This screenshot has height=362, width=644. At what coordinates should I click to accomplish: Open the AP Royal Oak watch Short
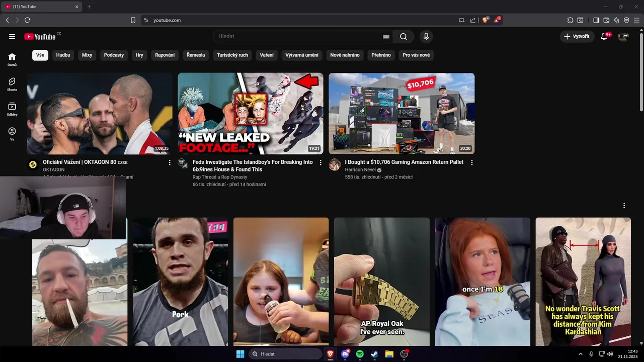click(x=382, y=282)
